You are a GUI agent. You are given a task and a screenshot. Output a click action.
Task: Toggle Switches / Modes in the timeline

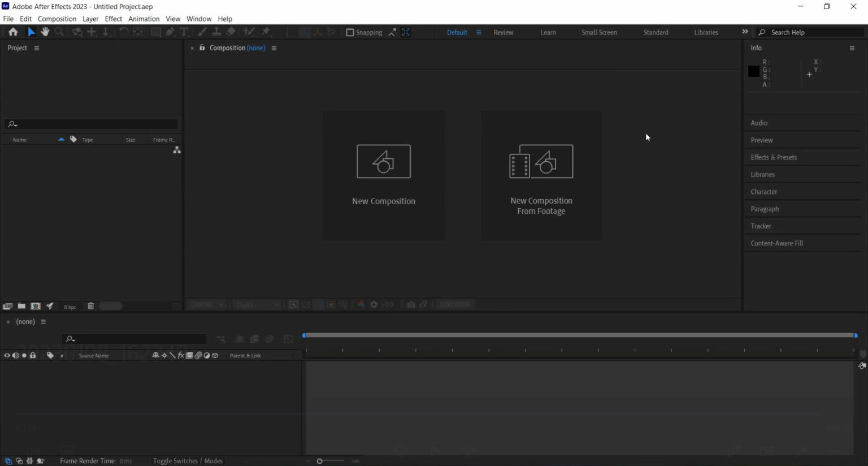[188, 461]
